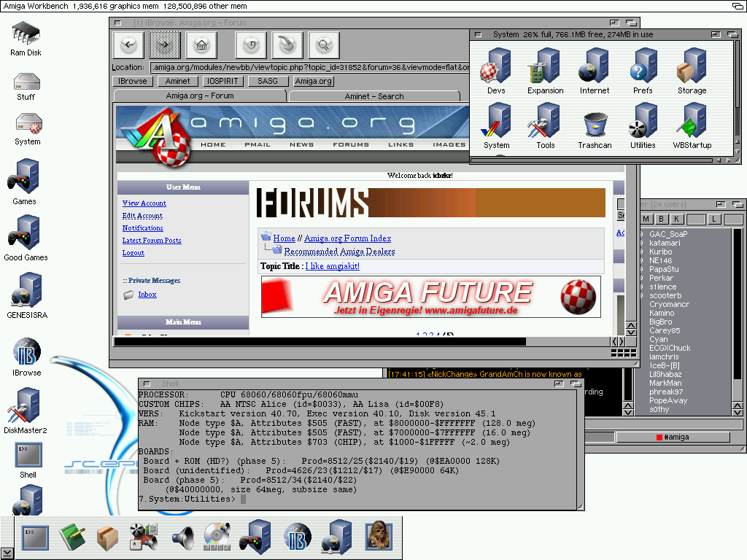This screenshot has height=560, width=747.
Task: Open NEWS in amiga.org navigation bar
Action: [301, 144]
